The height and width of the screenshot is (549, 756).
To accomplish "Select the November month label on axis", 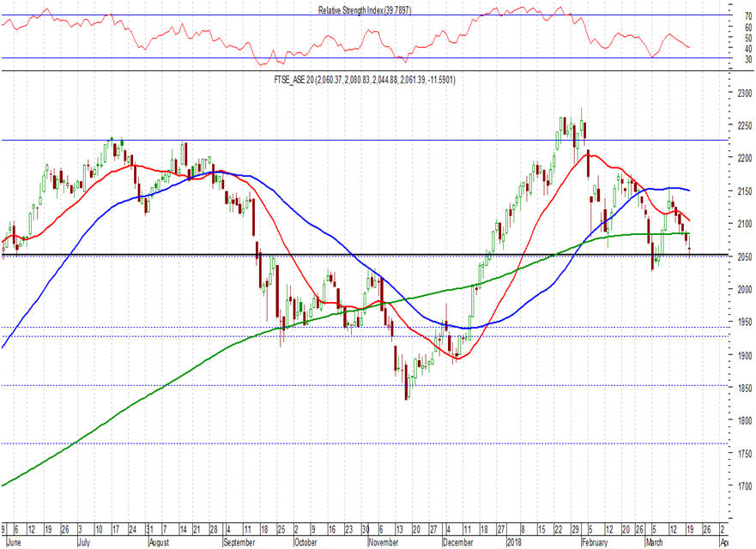I will (384, 542).
